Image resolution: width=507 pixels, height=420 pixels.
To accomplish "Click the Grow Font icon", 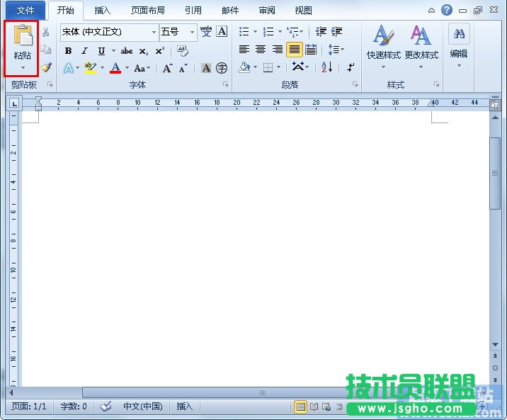I will (167, 69).
